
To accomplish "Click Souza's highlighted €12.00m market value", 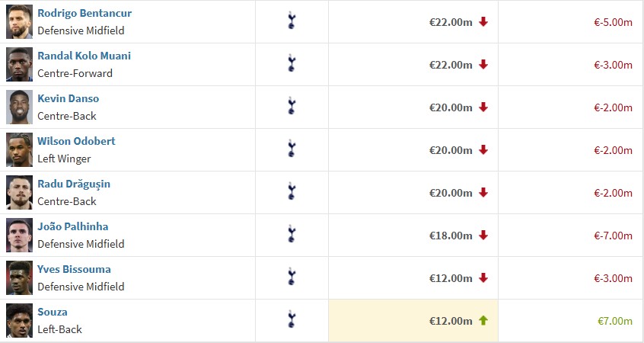I will (x=451, y=321).
